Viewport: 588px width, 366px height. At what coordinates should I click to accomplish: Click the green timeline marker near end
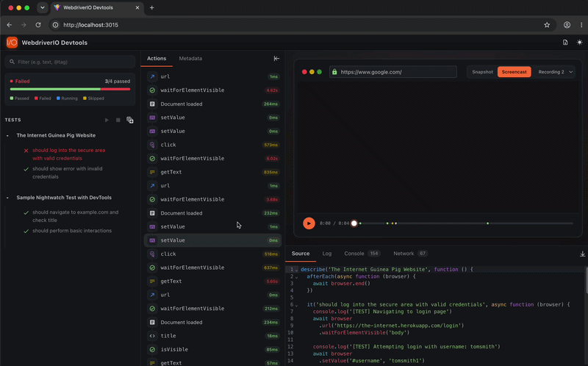[487, 223]
